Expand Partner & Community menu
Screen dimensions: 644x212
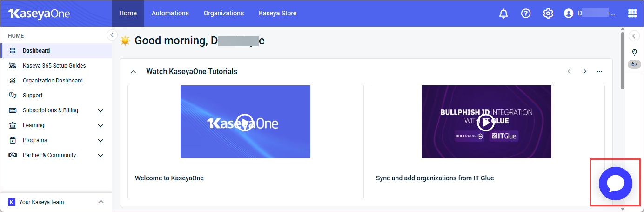101,155
